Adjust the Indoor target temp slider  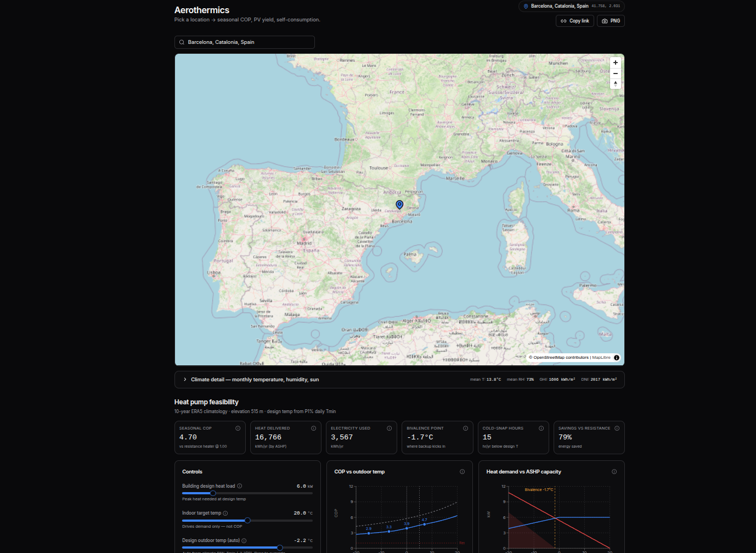coord(247,521)
